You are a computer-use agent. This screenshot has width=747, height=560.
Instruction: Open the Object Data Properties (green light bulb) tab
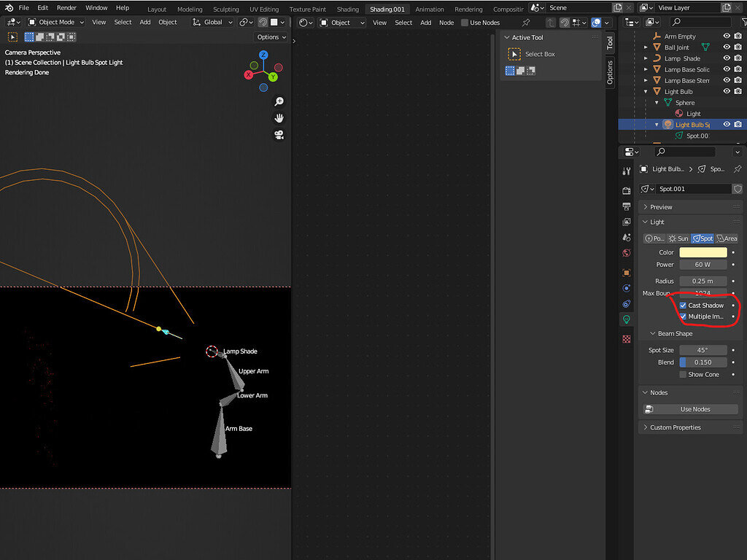[x=626, y=319]
